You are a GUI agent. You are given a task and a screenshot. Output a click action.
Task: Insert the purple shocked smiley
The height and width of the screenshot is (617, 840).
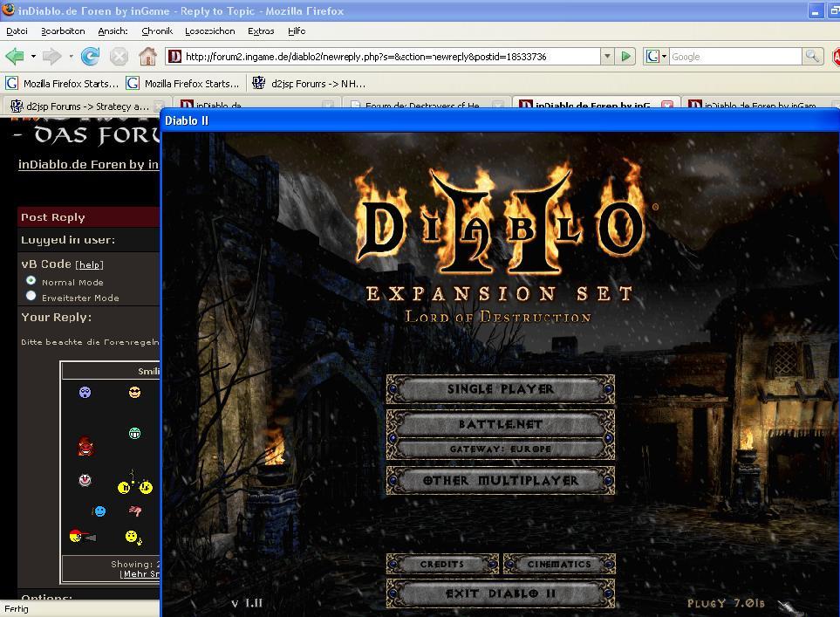click(x=85, y=393)
